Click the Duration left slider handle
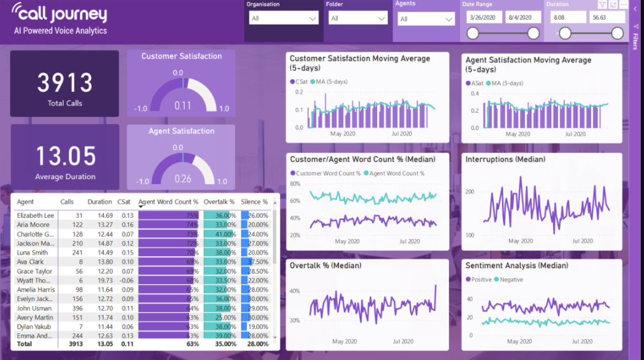Screen dimensions: 644x360 click(x=565, y=33)
